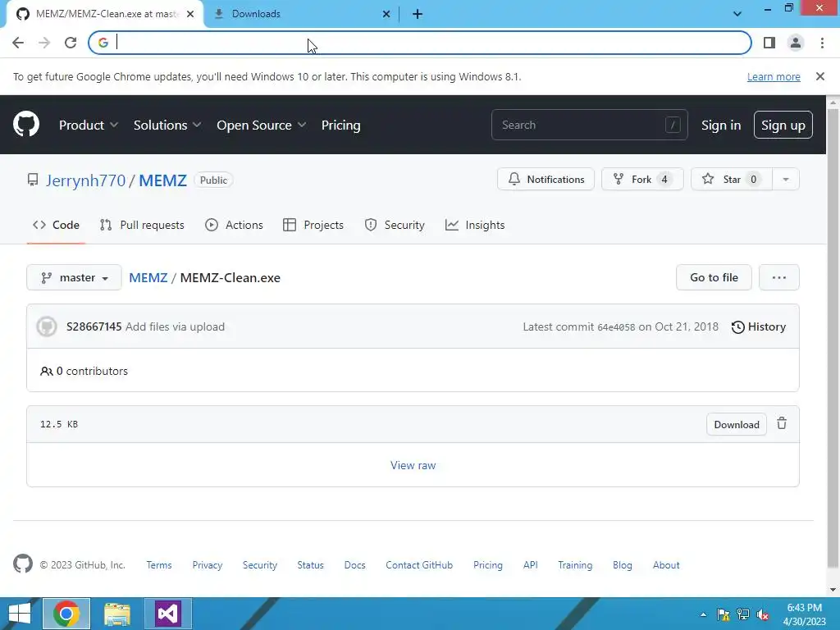Viewport: 840px width, 630px height.
Task: Click the footer Terms link
Action: (159, 564)
